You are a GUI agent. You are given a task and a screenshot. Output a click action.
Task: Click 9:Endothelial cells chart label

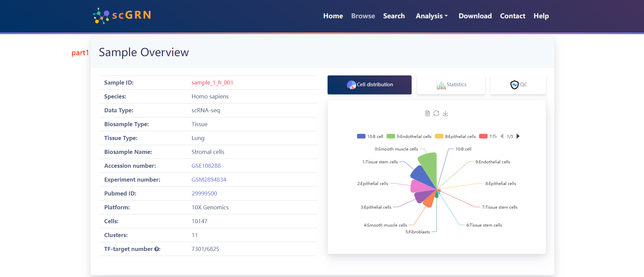[x=493, y=162]
